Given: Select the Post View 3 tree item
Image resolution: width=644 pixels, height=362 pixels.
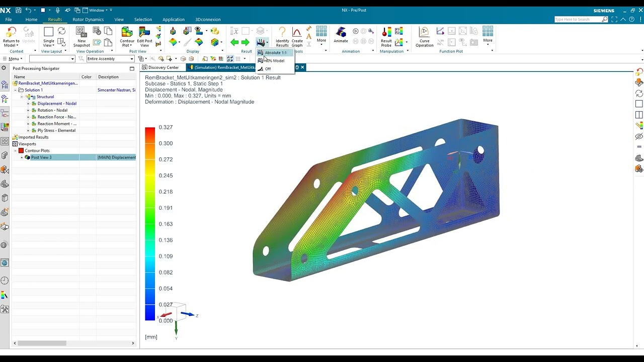Looking at the screenshot, I should point(41,157).
